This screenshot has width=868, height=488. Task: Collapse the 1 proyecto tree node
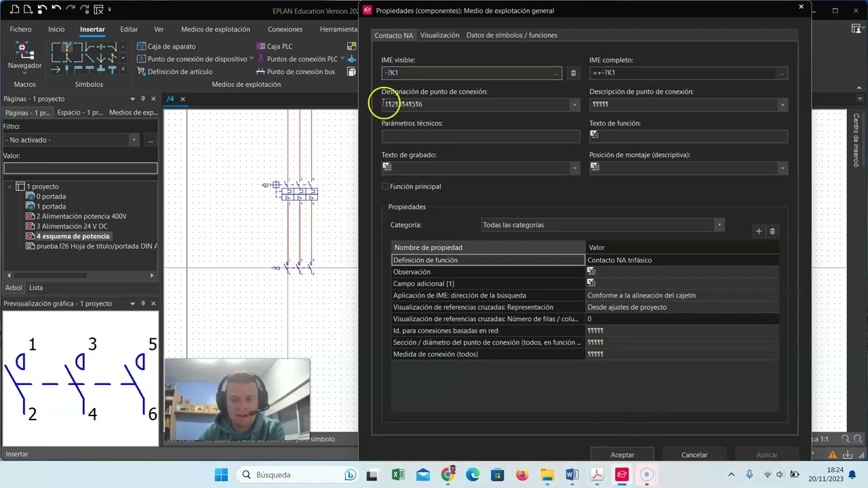point(10,186)
